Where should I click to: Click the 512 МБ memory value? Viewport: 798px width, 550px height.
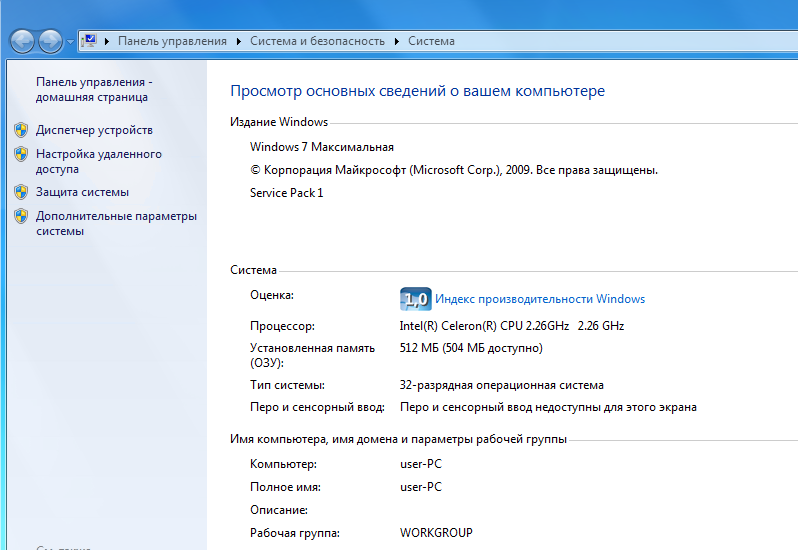(471, 348)
